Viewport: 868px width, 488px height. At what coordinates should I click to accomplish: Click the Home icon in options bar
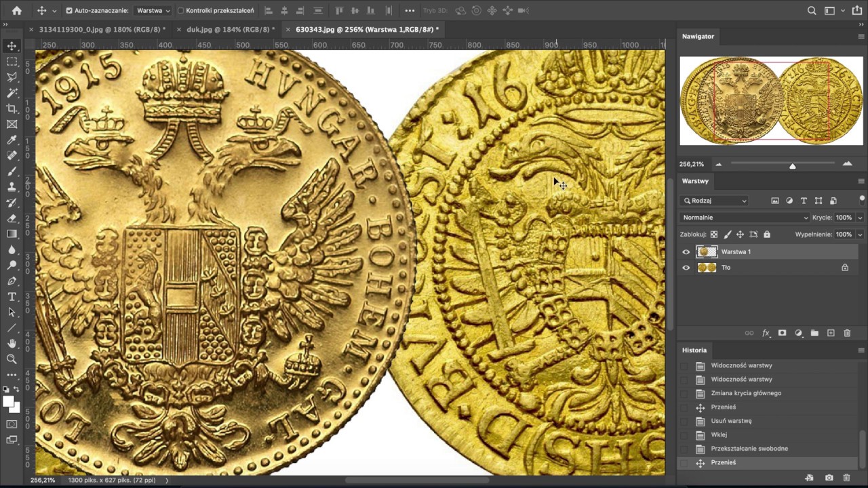pyautogui.click(x=17, y=11)
